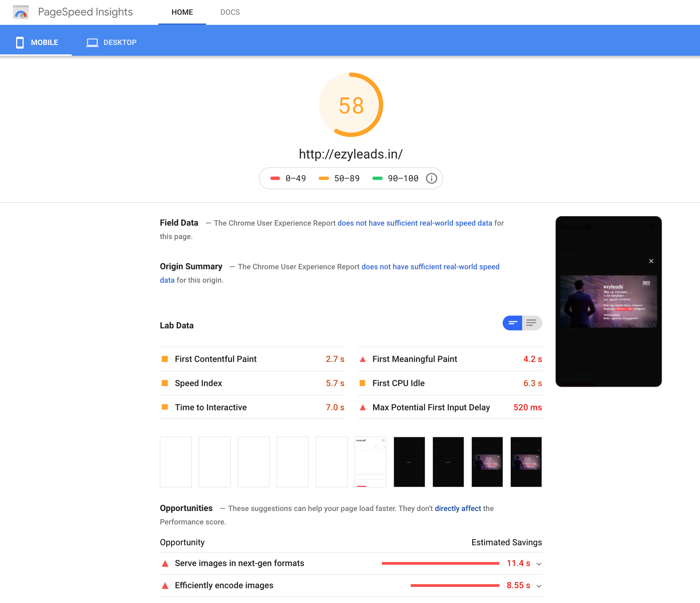Click the red triangle beside First Meaningful Paint
The height and width of the screenshot is (603, 700).
click(362, 359)
